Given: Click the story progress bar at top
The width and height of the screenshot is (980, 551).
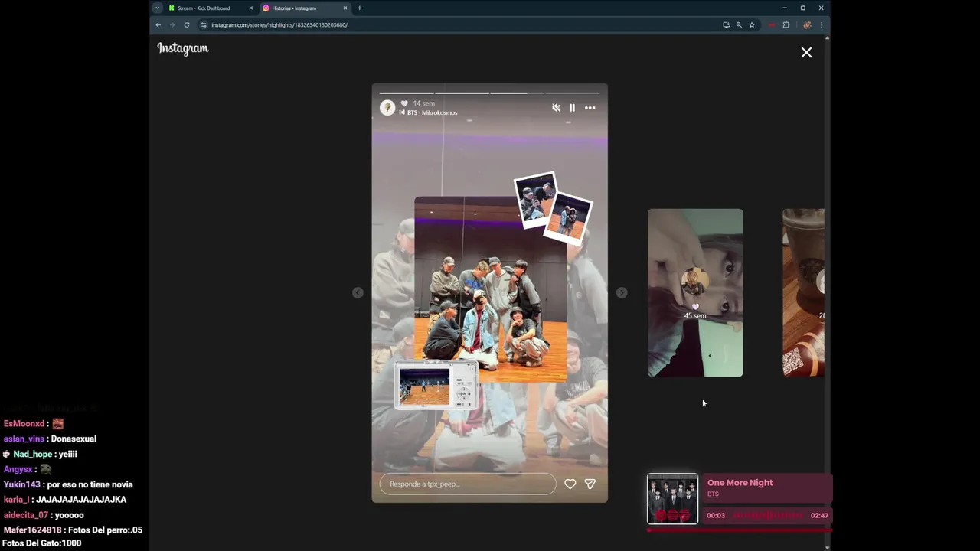Looking at the screenshot, I should coord(489,93).
